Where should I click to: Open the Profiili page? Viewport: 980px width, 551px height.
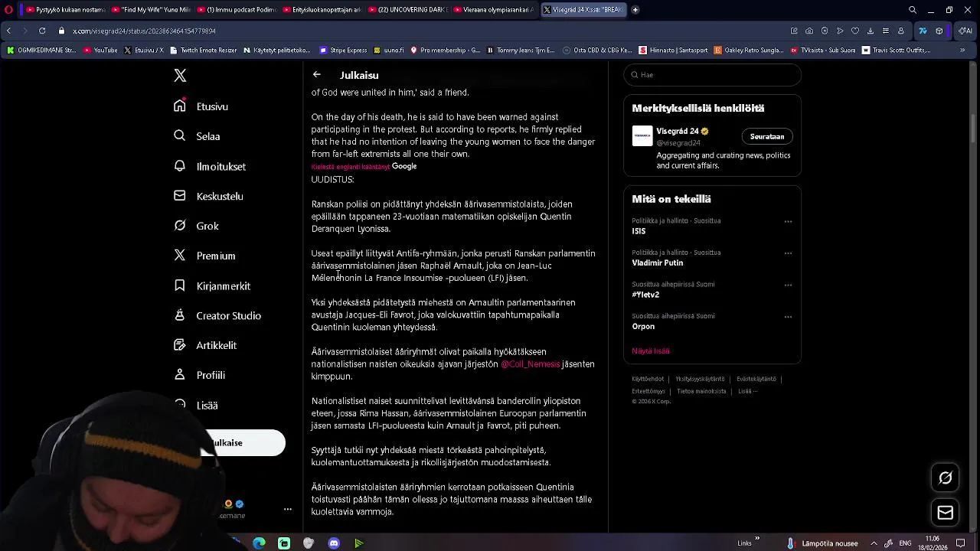coord(199,375)
